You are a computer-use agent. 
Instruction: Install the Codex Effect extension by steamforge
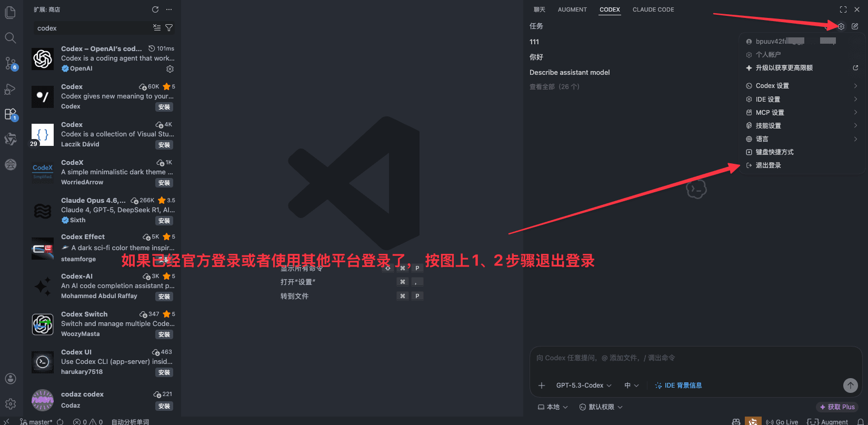[164, 259]
